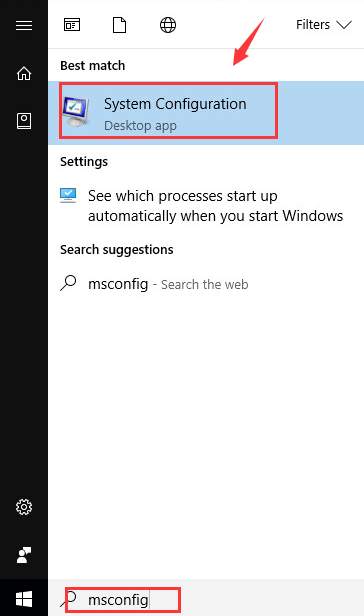Click the Feedback person icon
Image resolution: width=364 pixels, height=616 pixels.
point(24,555)
